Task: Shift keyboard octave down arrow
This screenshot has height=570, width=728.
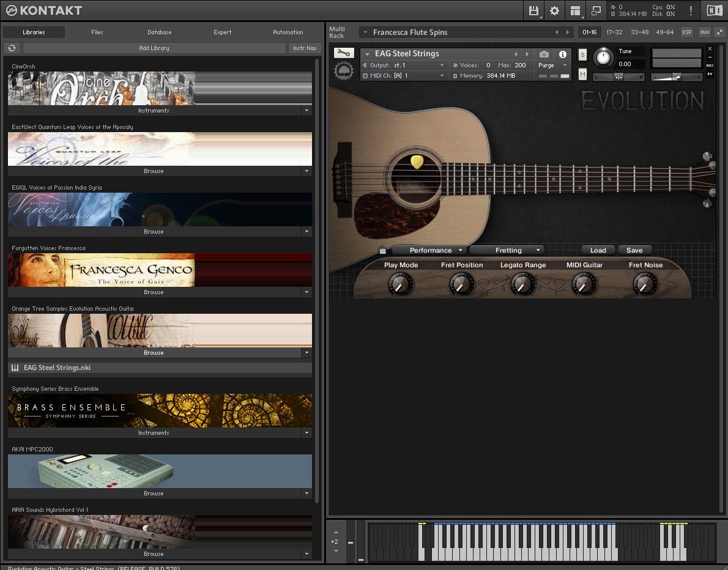Action: [x=336, y=551]
